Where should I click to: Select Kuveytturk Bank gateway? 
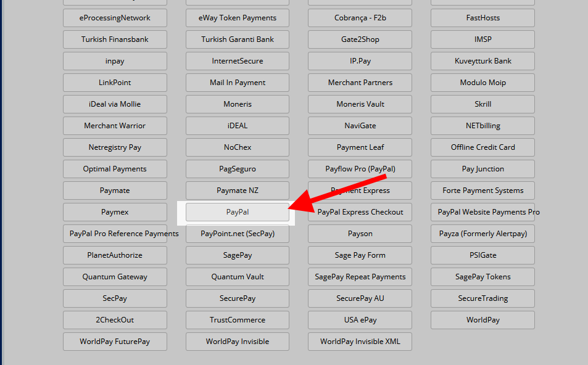pyautogui.click(x=482, y=61)
